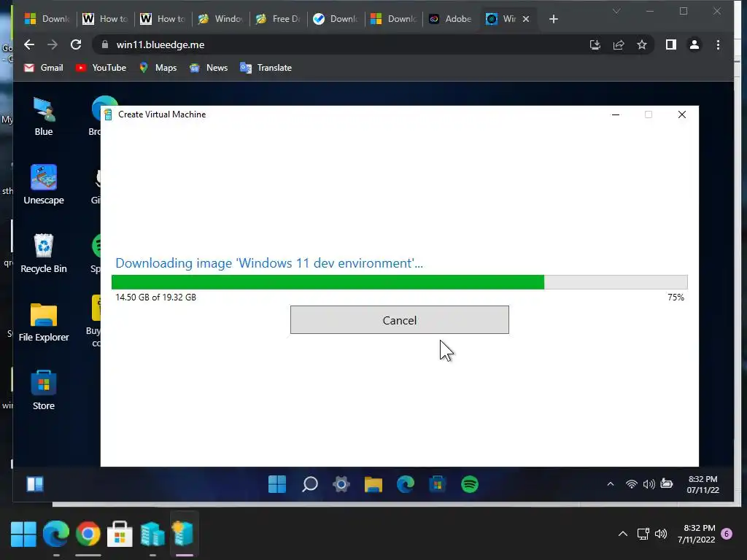Screen dimensions: 747x560
Task: Click host taskbar network icon
Action: click(x=643, y=534)
